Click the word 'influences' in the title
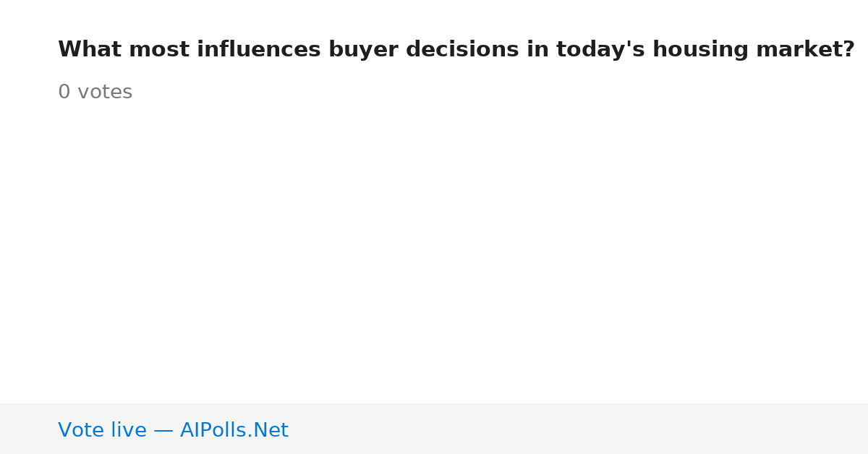868x454 pixels. (x=258, y=50)
